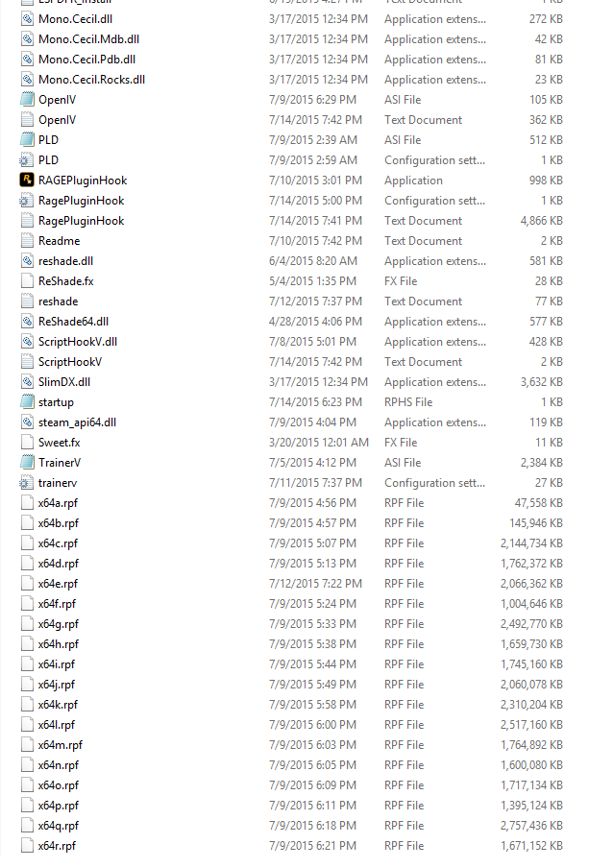Viewport: 613px width, 868px height.
Task: Select the x64h.rpf file name
Action: tap(59, 644)
